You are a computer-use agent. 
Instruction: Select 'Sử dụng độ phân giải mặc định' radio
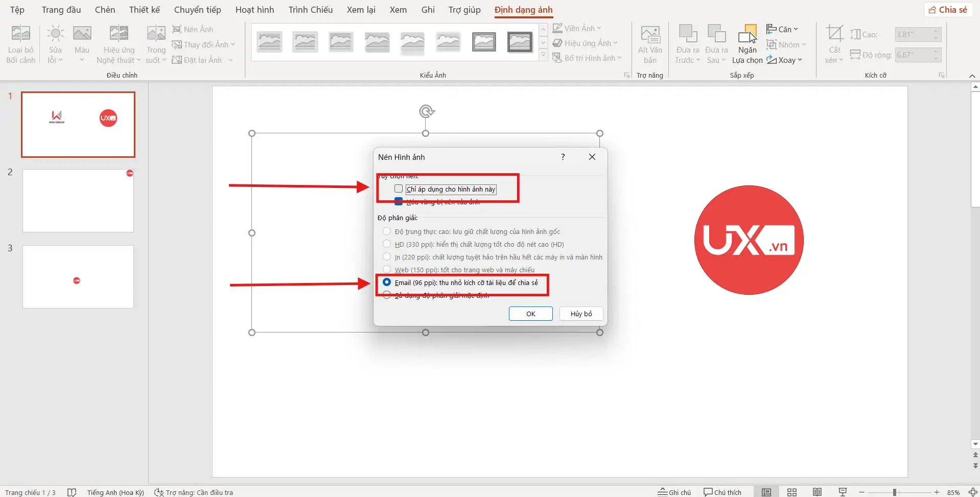pos(387,295)
